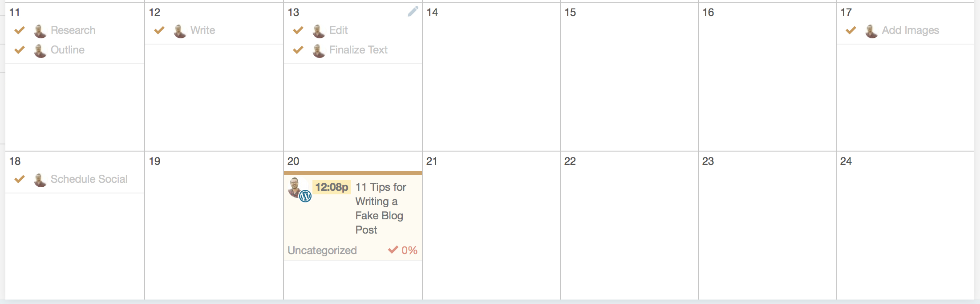The image size is (980, 304).
Task: Click the avatar beside Add Images task
Action: click(871, 31)
